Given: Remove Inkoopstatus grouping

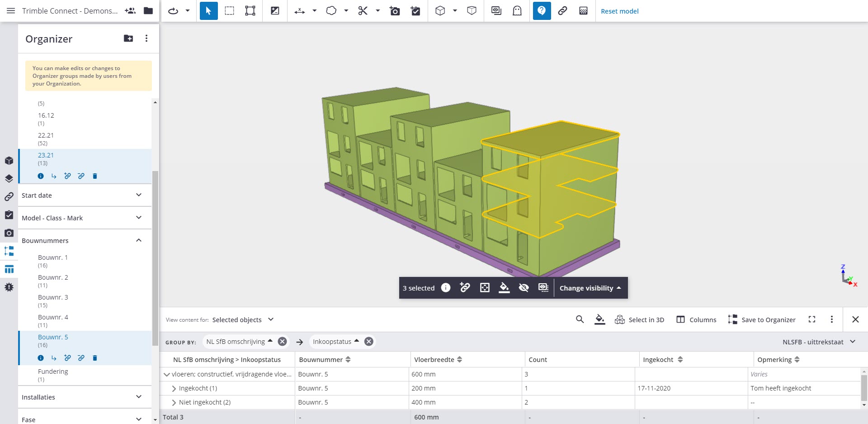Looking at the screenshot, I should (369, 342).
